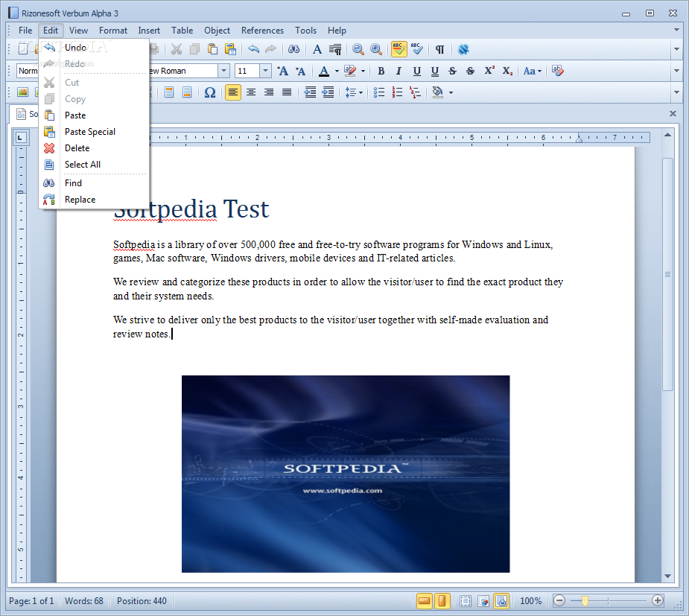Toggle the vertical ruler in status bar

point(442,600)
